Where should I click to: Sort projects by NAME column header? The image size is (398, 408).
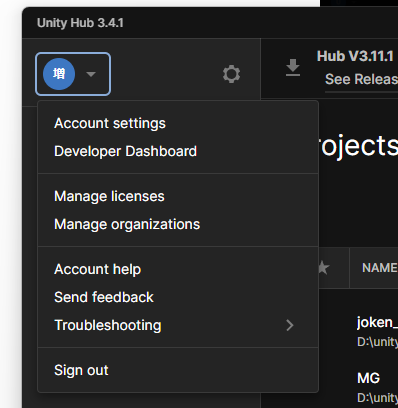tap(380, 268)
